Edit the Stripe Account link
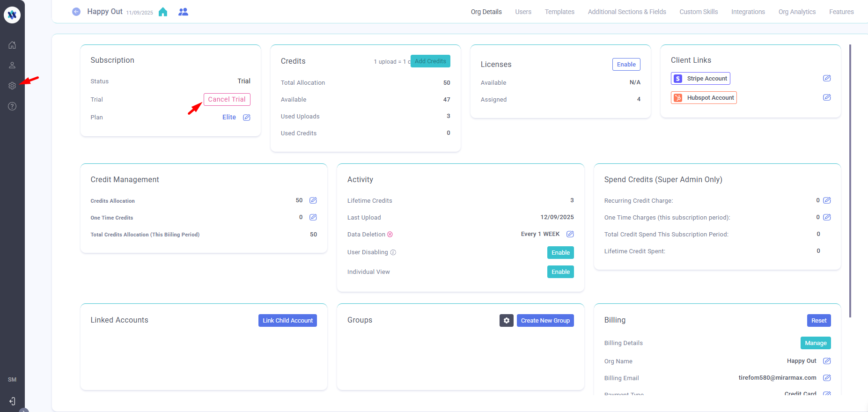Viewport: 868px width, 412px height. [x=827, y=78]
